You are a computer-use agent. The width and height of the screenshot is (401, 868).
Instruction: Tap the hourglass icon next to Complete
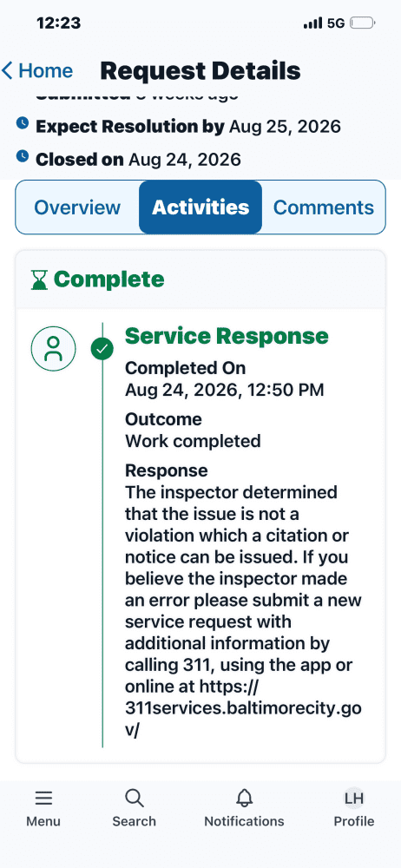(x=39, y=280)
